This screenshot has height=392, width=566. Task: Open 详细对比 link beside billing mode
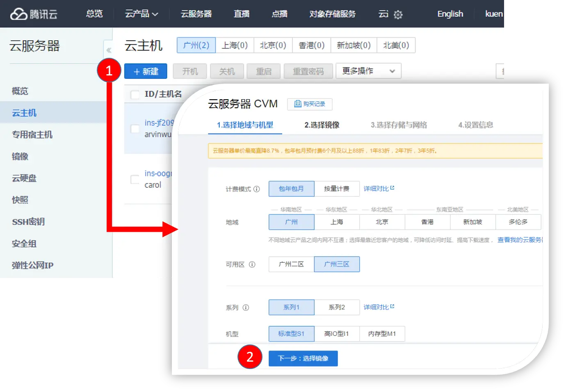click(x=379, y=189)
